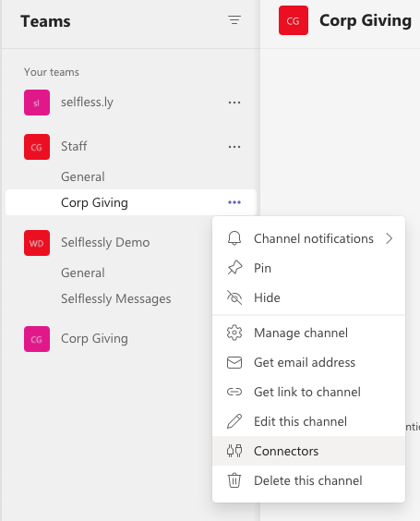Click the gear icon for Manage channel
420x521 pixels.
(234, 333)
